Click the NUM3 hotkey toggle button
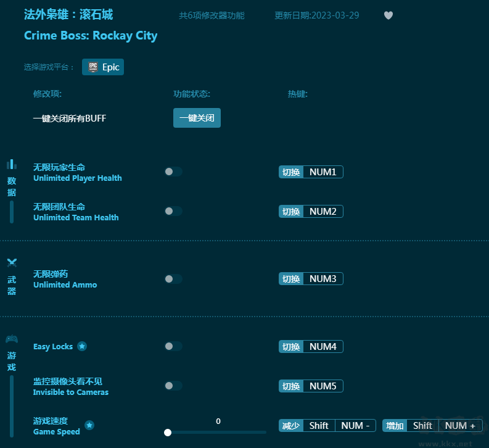 [311, 278]
